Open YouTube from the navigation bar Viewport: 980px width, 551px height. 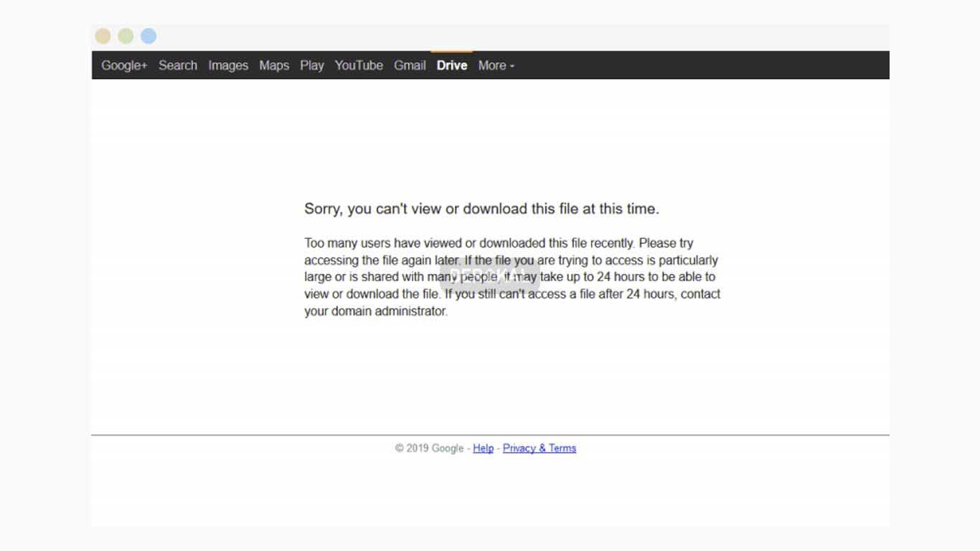[359, 65]
